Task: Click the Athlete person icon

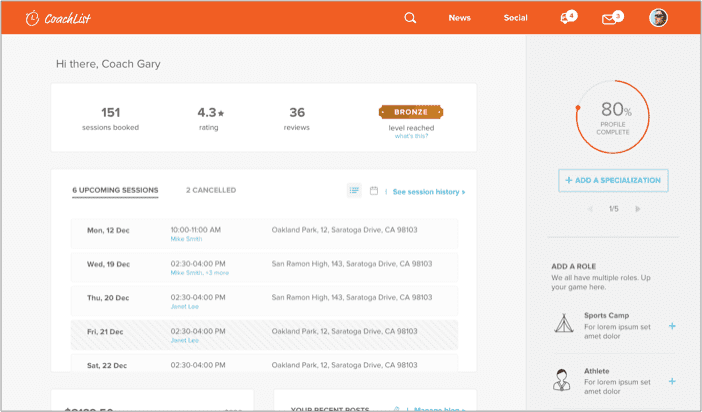Action: tap(562, 380)
